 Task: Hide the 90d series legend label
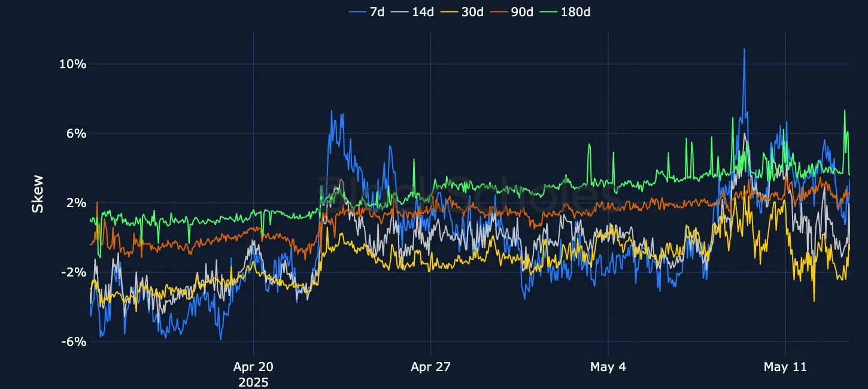[521, 11]
